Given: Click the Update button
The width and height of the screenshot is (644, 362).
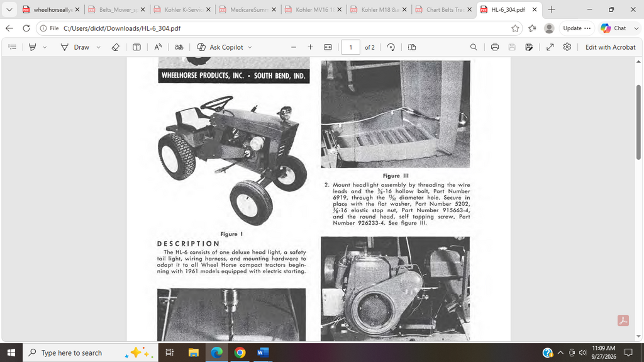Looking at the screenshot, I should click(577, 28).
